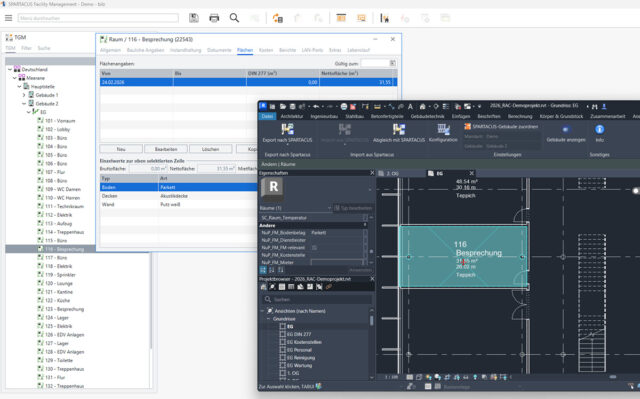
Task: Open the Architektur ribbon tab
Action: [292, 116]
